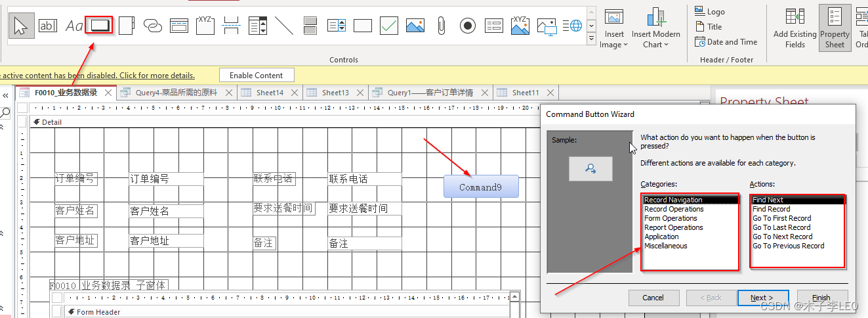Switch to the Sheet13 tab
Image resolution: width=868 pixels, height=318 pixels.
[x=335, y=93]
